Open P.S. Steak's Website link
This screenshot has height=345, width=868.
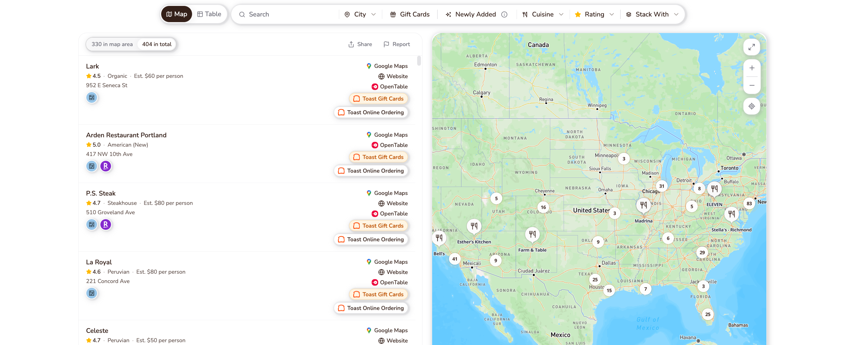(393, 203)
